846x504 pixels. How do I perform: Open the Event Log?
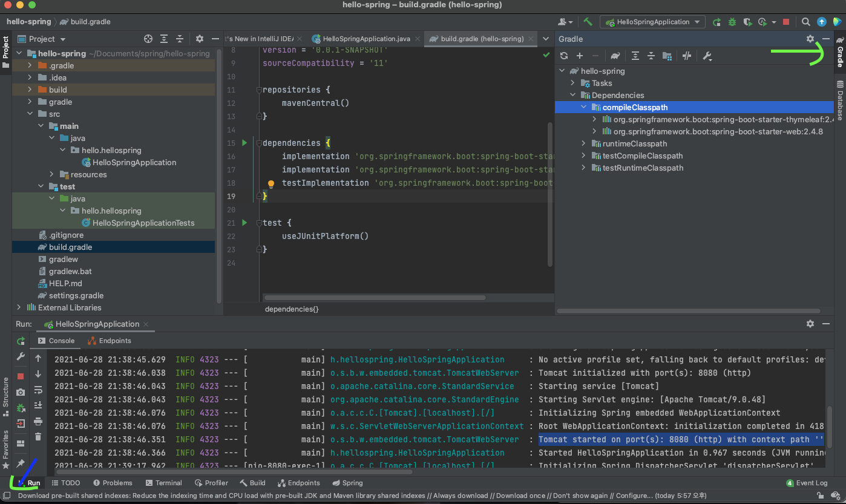click(x=807, y=483)
